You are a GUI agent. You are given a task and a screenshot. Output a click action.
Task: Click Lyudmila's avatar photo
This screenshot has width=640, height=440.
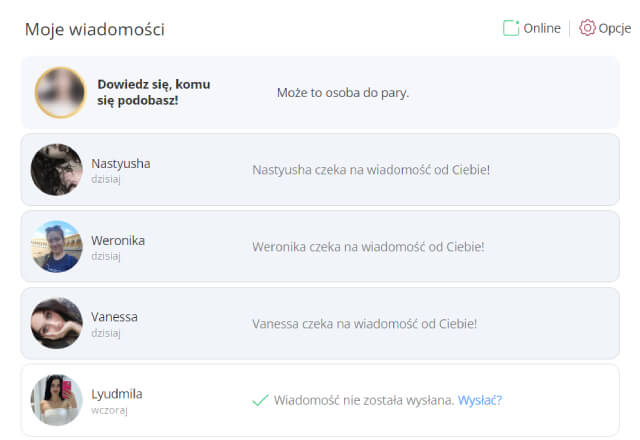pos(57,400)
